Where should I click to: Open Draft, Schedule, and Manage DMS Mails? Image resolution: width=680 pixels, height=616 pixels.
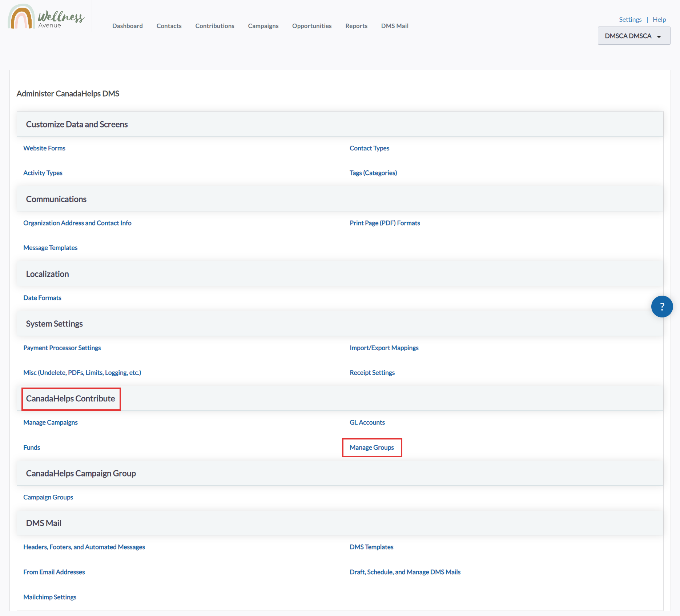click(x=405, y=572)
